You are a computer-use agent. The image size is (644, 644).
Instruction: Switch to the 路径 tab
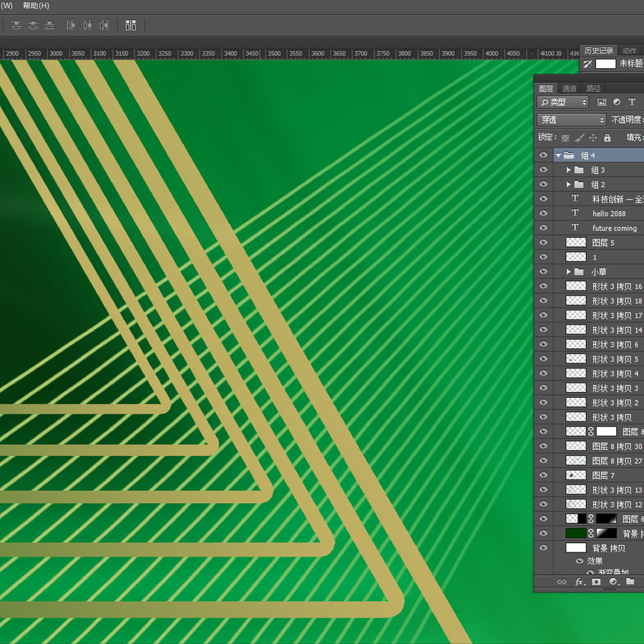pyautogui.click(x=593, y=88)
